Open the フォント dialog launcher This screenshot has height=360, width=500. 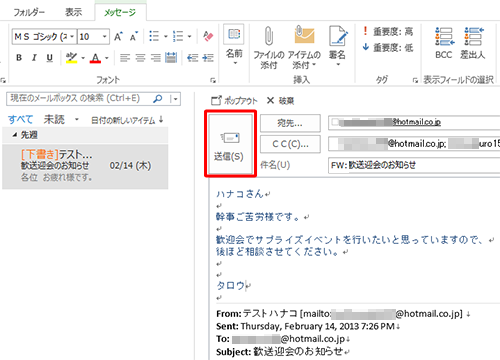point(213,80)
